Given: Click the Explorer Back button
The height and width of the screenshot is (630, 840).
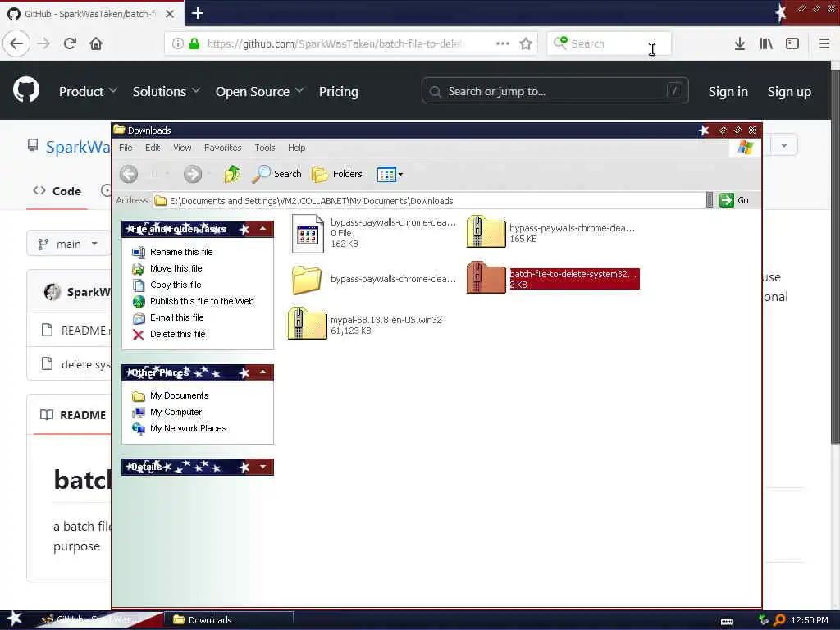Looking at the screenshot, I should pyautogui.click(x=129, y=174).
